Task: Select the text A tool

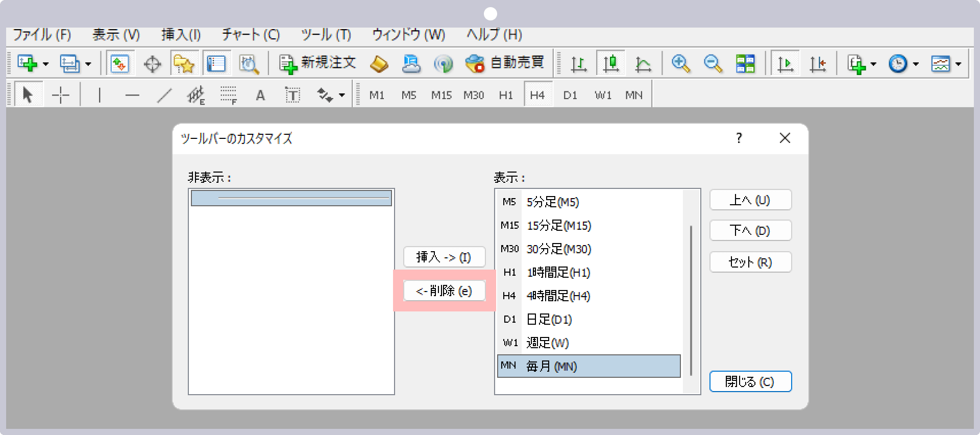Action: pyautogui.click(x=260, y=95)
